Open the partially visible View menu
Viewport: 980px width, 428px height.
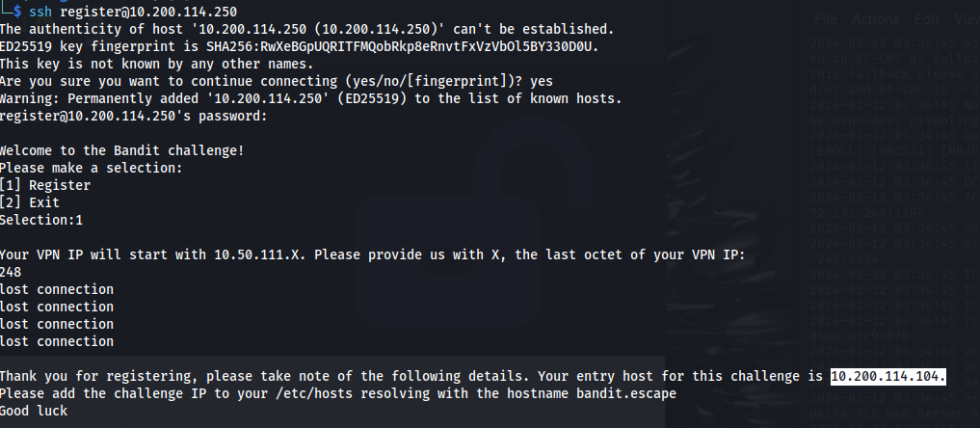point(967,19)
